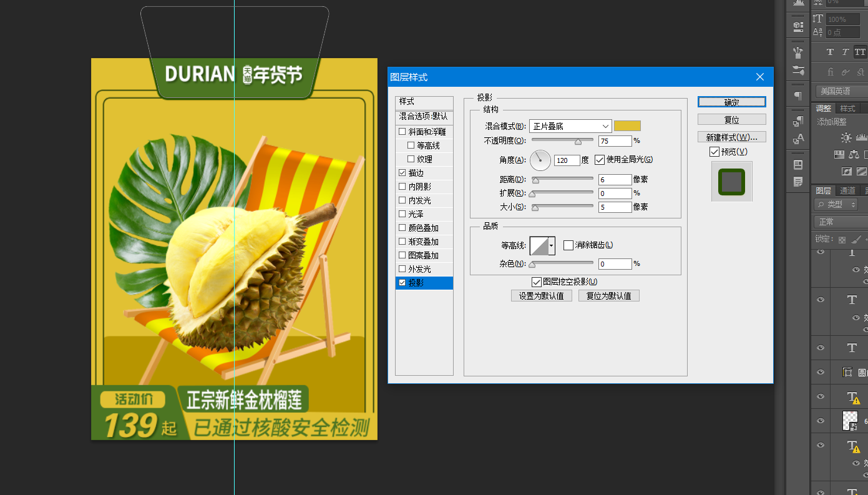Image resolution: width=868 pixels, height=495 pixels.
Task: Open the Properties panel icon in dock
Action: 797,165
